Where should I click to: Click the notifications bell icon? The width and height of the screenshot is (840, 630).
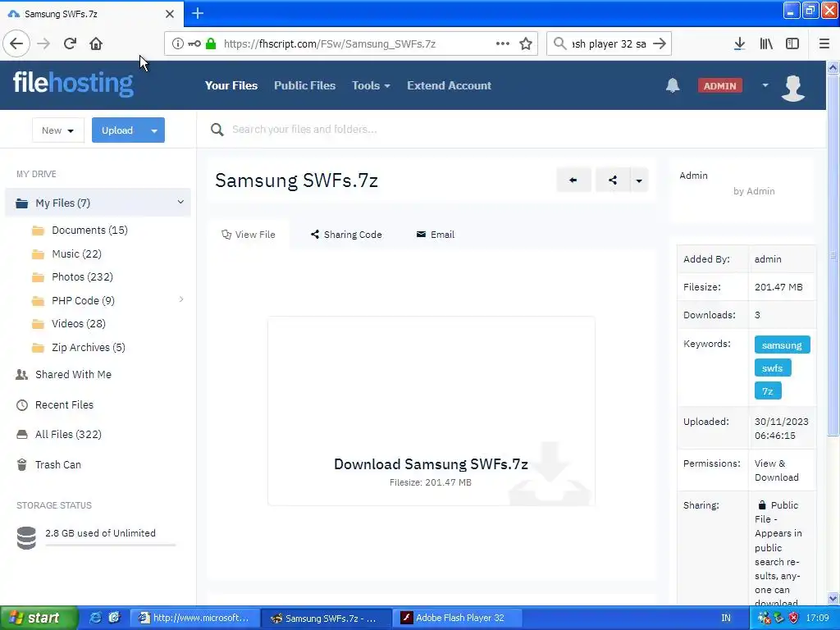tap(673, 85)
